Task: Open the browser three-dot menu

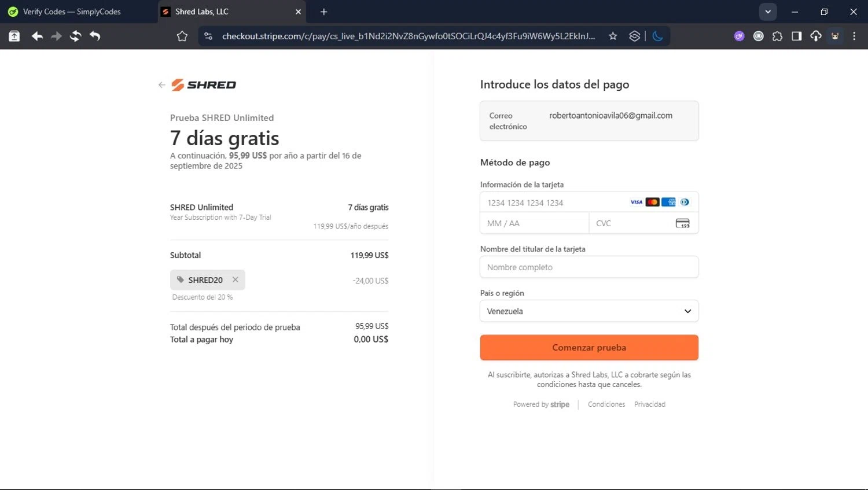Action: pos(854,36)
